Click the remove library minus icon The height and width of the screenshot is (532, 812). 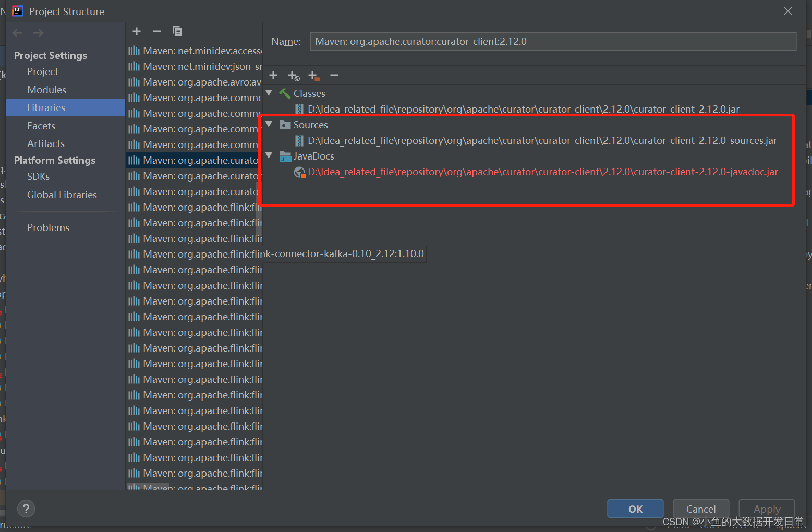click(157, 31)
